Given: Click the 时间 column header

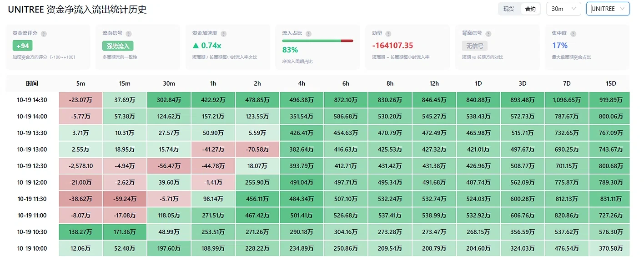Looking at the screenshot, I should [x=32, y=83].
